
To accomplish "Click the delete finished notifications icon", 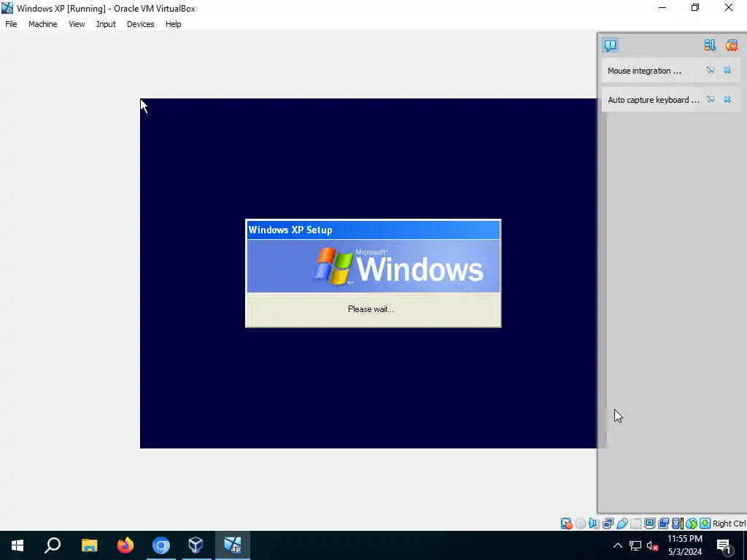I will [732, 45].
